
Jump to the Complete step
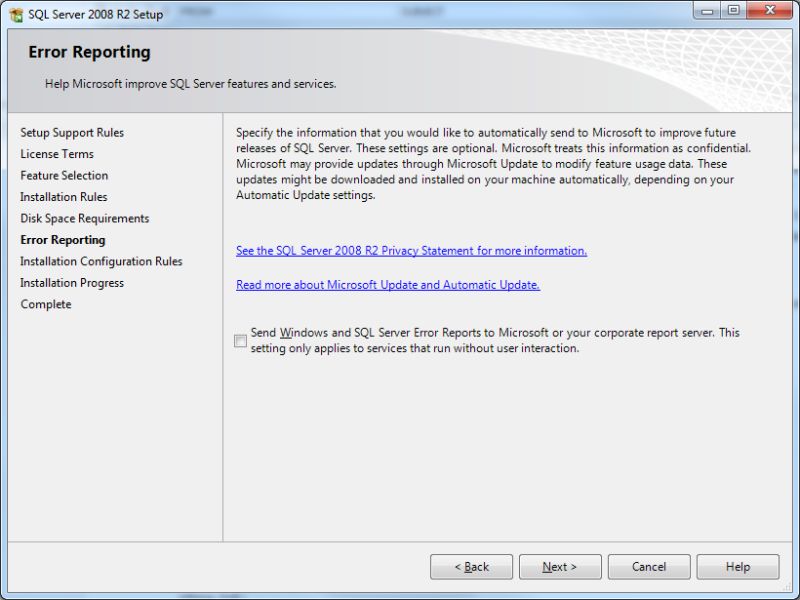coord(45,304)
